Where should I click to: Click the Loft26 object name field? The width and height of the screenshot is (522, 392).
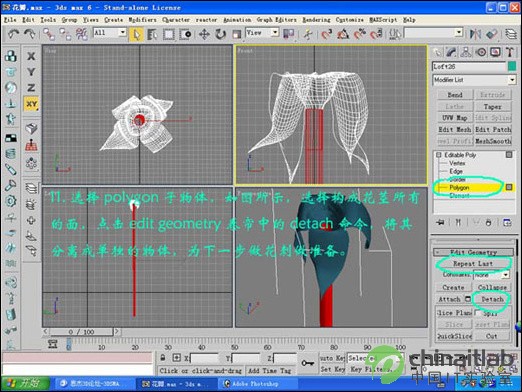pos(469,66)
